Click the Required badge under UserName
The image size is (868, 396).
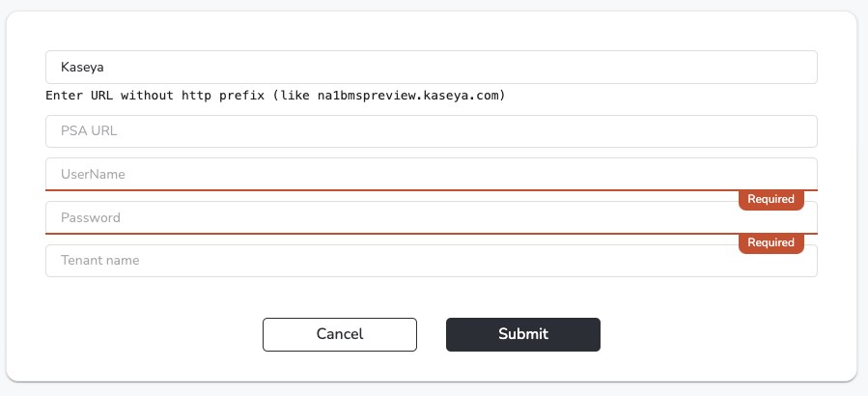point(770,199)
